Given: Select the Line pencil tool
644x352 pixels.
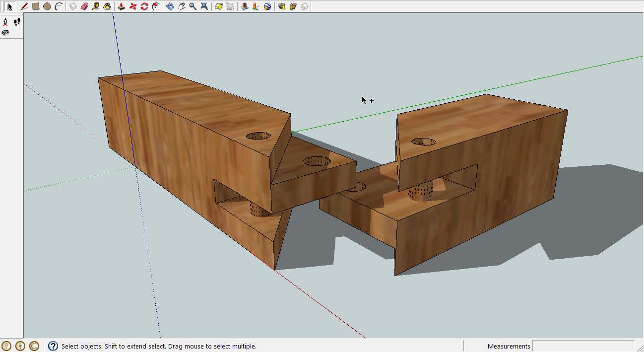Looking at the screenshot, I should point(24,6).
